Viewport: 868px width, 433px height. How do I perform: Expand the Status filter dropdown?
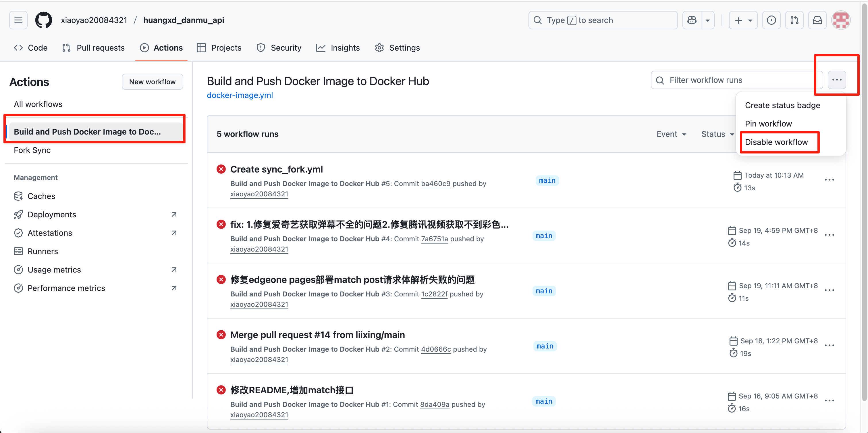718,134
